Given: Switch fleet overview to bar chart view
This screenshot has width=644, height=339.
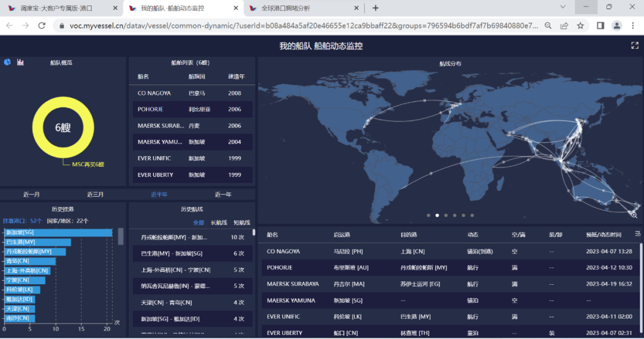Looking at the screenshot, I should pos(20,62).
